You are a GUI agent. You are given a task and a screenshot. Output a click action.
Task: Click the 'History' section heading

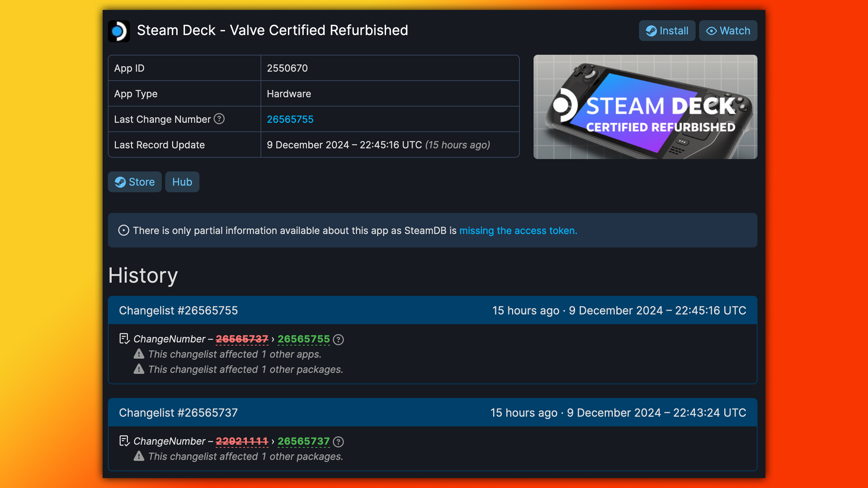[143, 276]
